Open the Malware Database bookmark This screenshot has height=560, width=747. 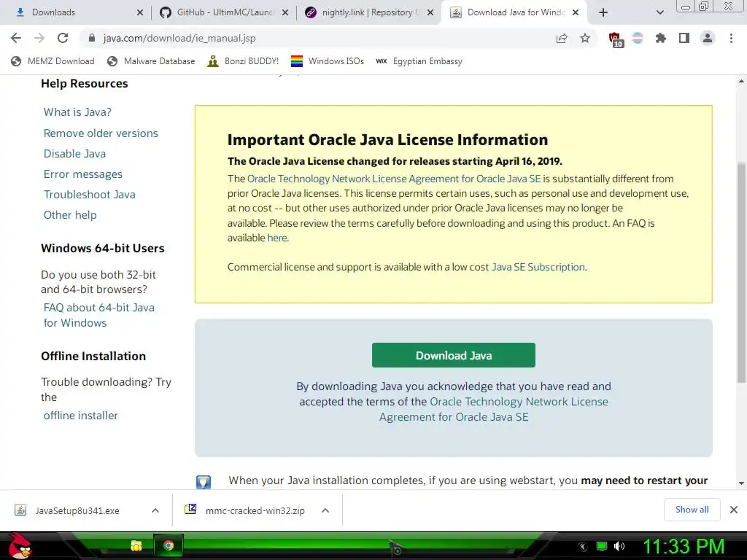(x=152, y=61)
